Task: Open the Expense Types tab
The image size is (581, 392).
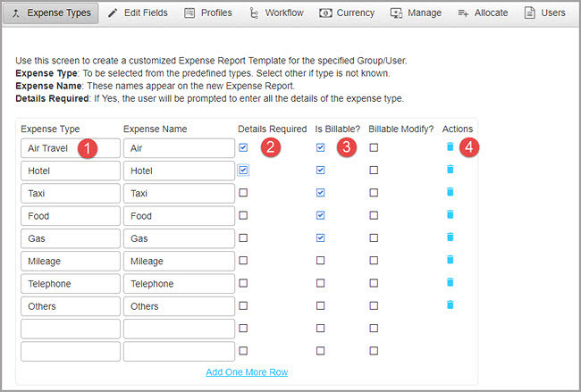Action: click(x=51, y=13)
